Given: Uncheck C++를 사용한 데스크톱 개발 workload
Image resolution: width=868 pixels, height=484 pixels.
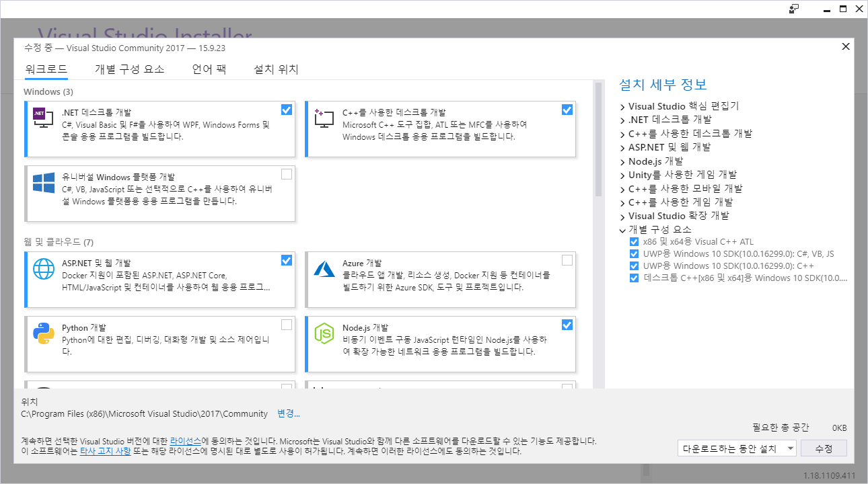Looking at the screenshot, I should coord(567,110).
